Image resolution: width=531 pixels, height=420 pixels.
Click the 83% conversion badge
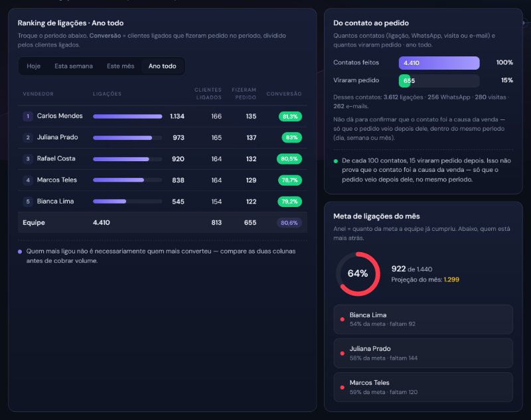pos(291,137)
